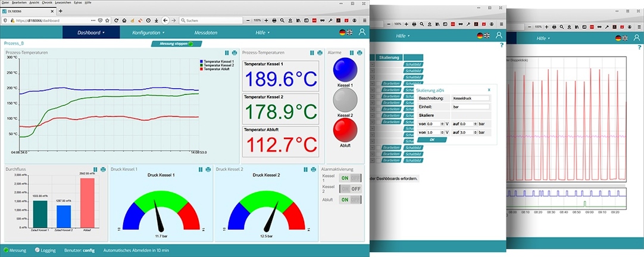This screenshot has width=644, height=257.
Task: Click the blue Temperatur Kessel 1 legend entry
Action: tap(217, 61)
